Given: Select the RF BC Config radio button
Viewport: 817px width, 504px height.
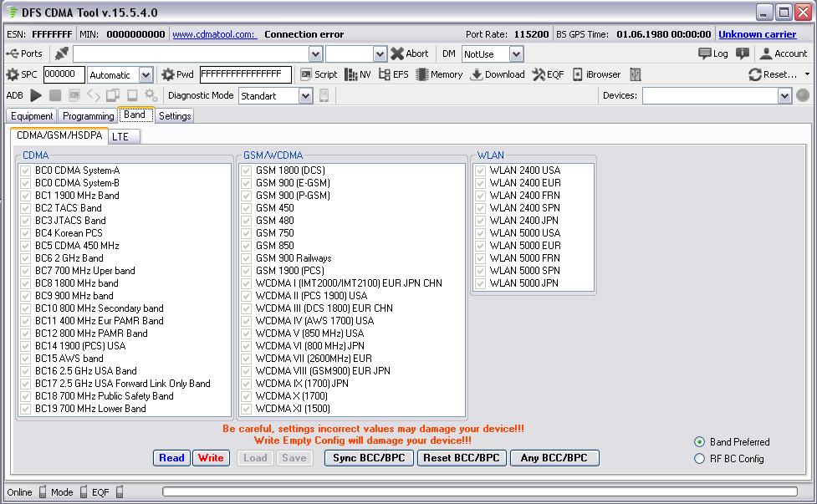Looking at the screenshot, I should click(x=699, y=459).
